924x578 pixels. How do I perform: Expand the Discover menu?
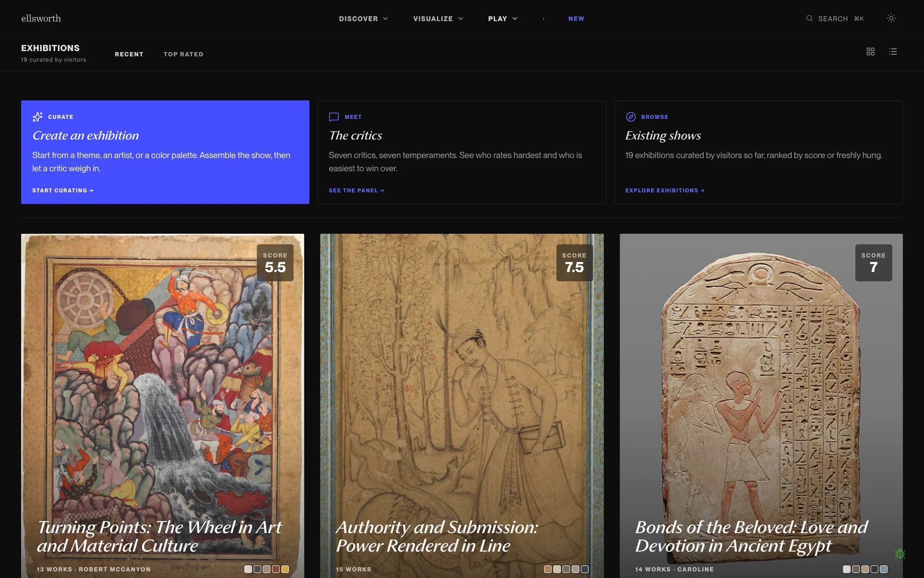pos(363,18)
